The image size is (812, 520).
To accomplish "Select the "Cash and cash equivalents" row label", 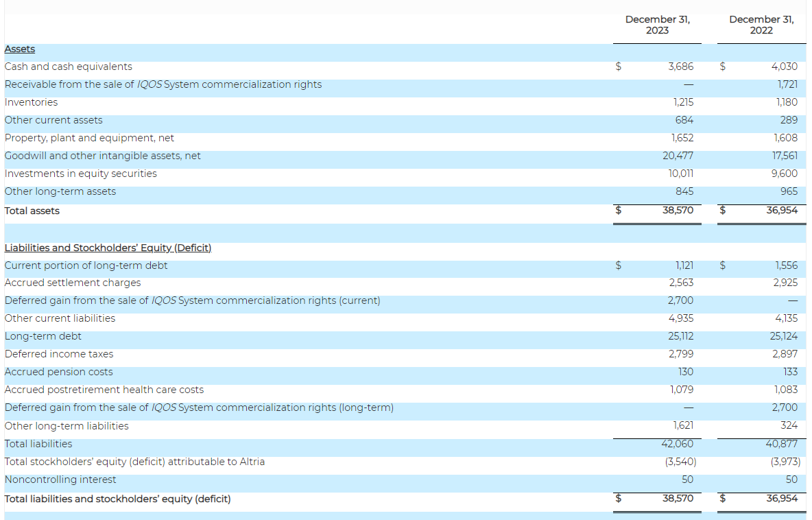I will point(69,67).
